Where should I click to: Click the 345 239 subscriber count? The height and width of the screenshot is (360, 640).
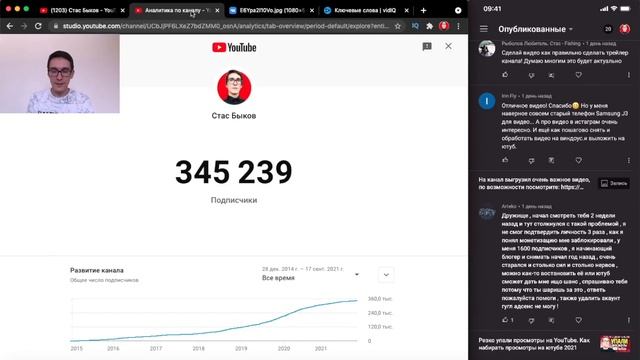click(x=234, y=172)
